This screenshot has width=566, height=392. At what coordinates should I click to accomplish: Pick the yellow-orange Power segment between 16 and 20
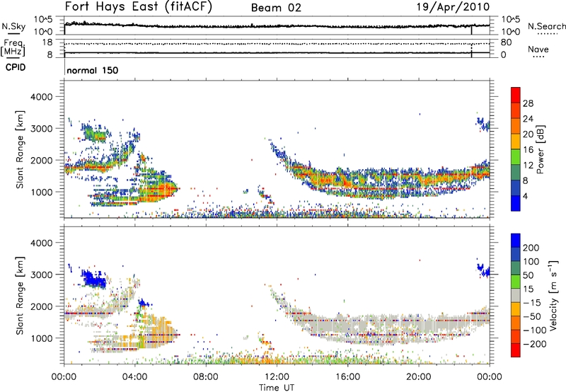point(516,141)
